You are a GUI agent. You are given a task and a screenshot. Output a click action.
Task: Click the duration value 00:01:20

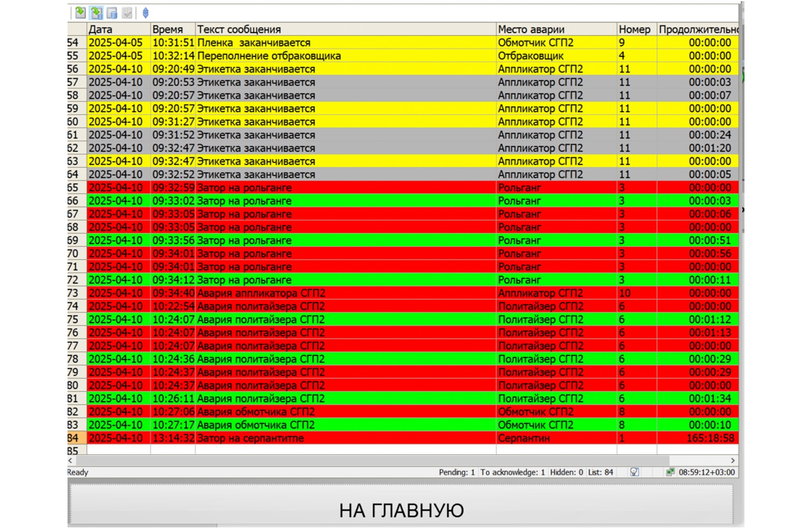click(x=710, y=148)
